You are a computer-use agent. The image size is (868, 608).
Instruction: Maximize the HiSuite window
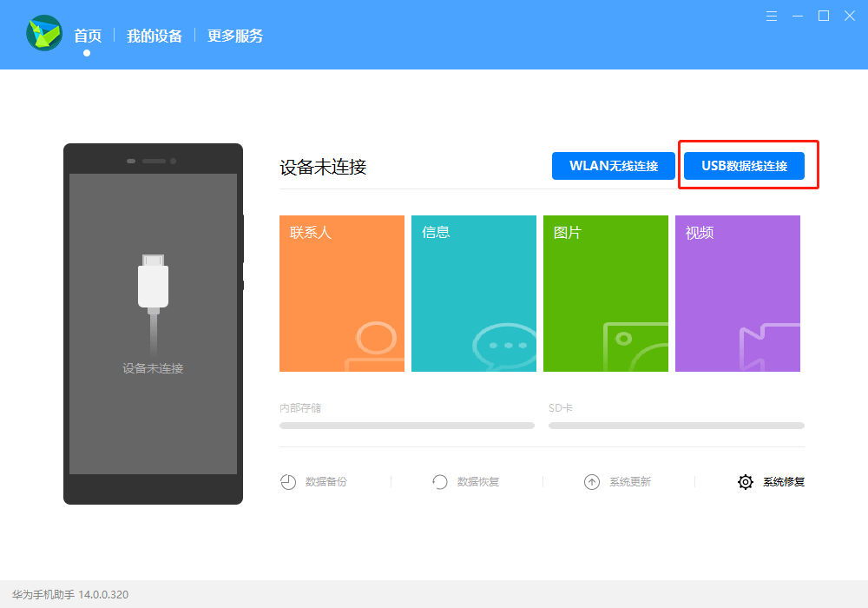coord(824,16)
